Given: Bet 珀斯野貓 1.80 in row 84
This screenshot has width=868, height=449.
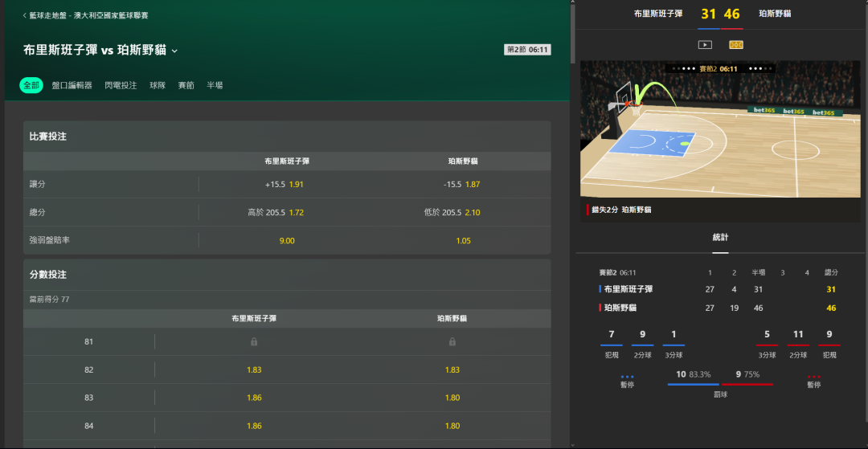Looking at the screenshot, I should click(x=452, y=426).
